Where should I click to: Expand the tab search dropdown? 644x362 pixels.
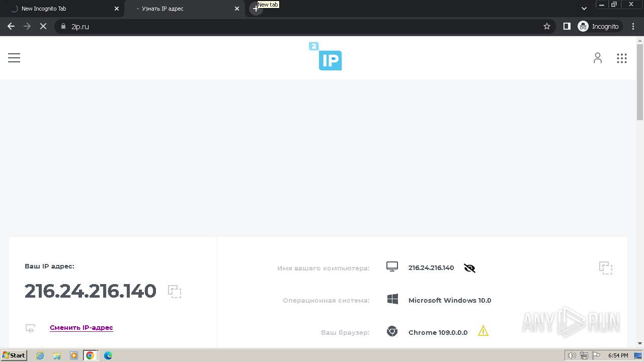(x=584, y=9)
